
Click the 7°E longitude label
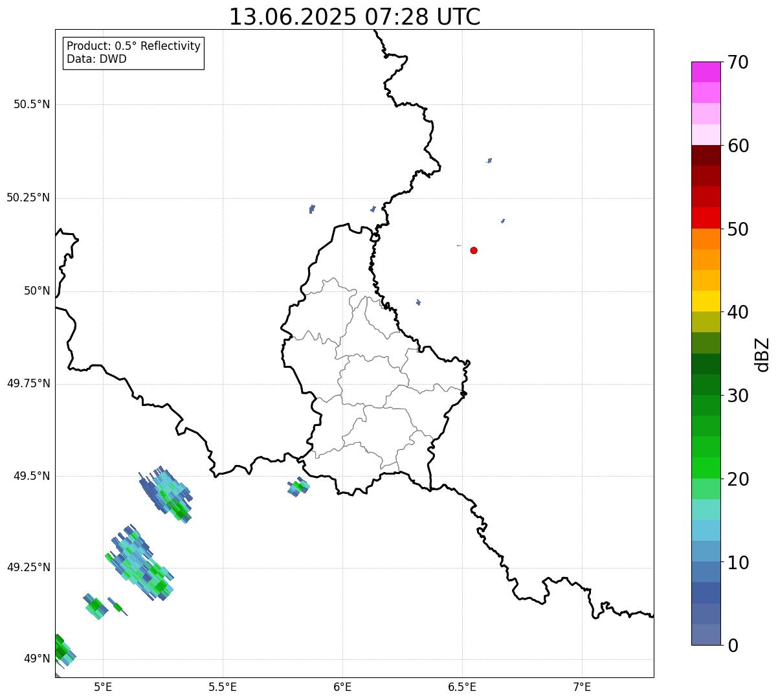pos(582,686)
